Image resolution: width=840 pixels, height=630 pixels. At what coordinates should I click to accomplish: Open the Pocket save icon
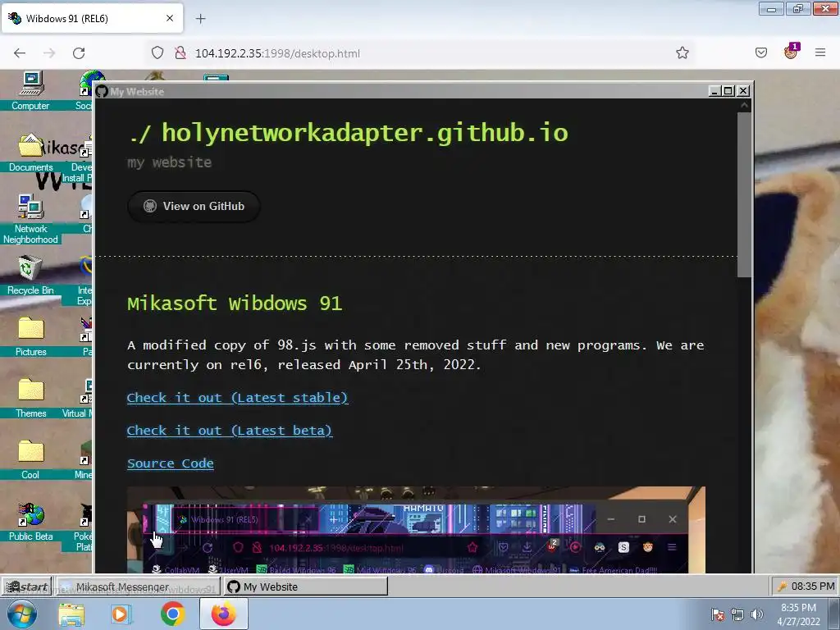761,53
